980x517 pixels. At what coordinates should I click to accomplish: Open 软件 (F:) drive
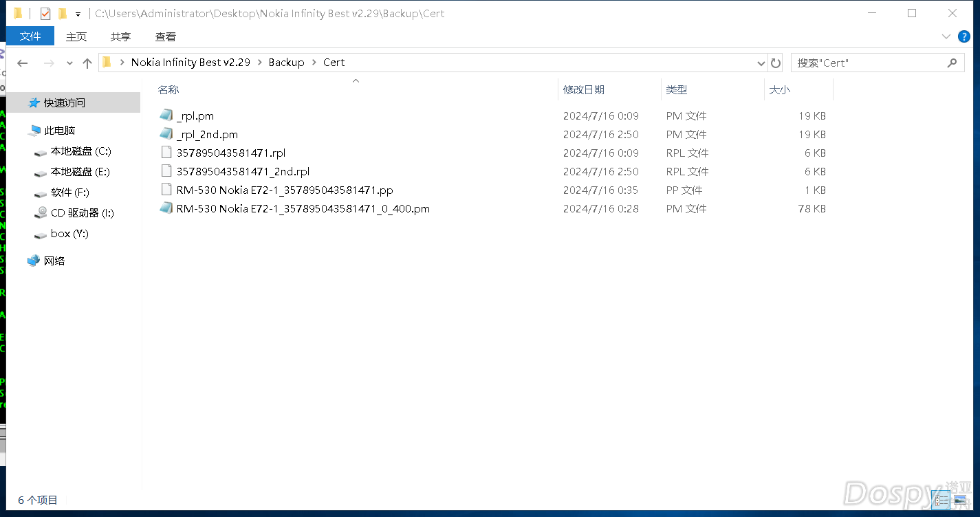(x=72, y=192)
